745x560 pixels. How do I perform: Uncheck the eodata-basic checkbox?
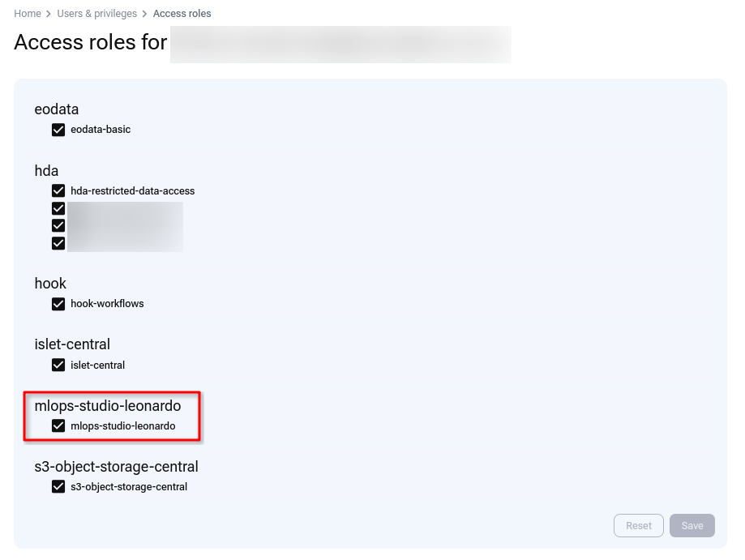click(x=58, y=130)
